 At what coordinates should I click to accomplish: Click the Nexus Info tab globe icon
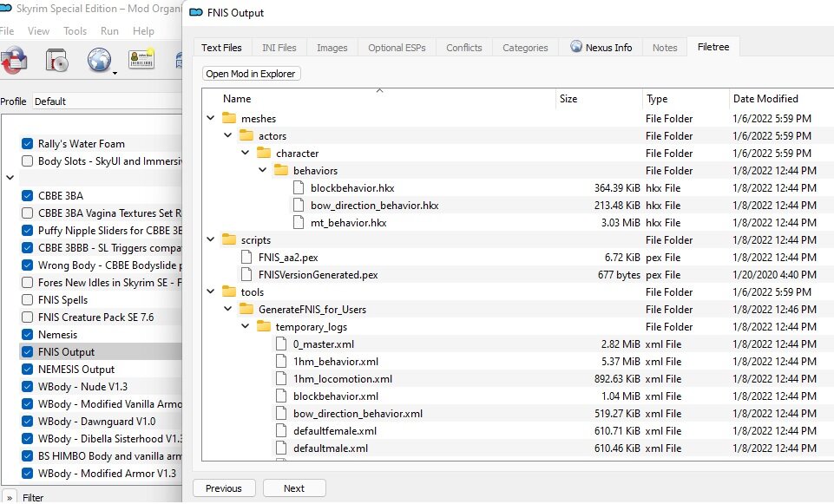576,46
